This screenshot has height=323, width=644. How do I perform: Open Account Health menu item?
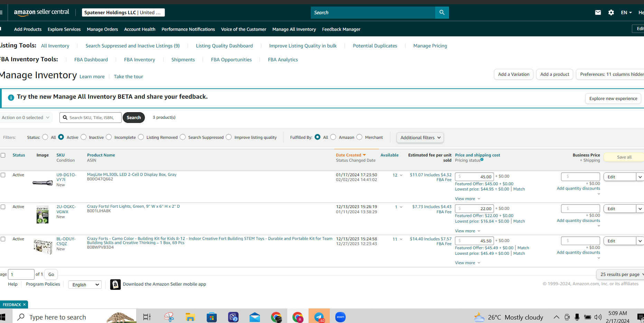click(x=140, y=29)
